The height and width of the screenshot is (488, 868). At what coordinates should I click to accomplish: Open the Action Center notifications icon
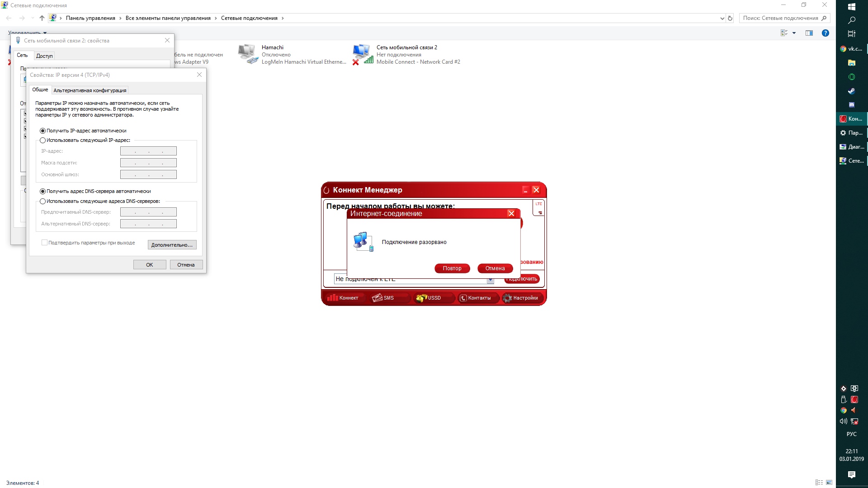click(x=852, y=474)
